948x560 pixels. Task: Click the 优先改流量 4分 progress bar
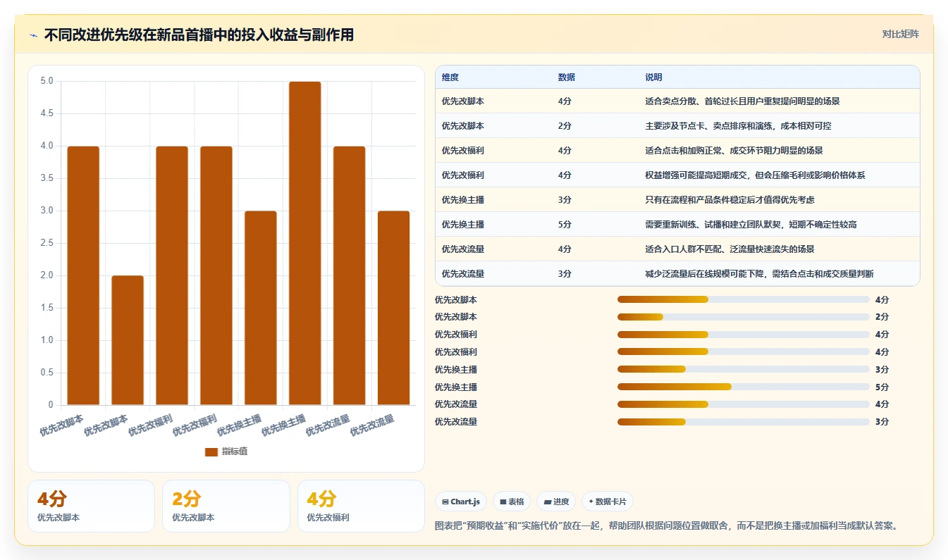tap(743, 404)
